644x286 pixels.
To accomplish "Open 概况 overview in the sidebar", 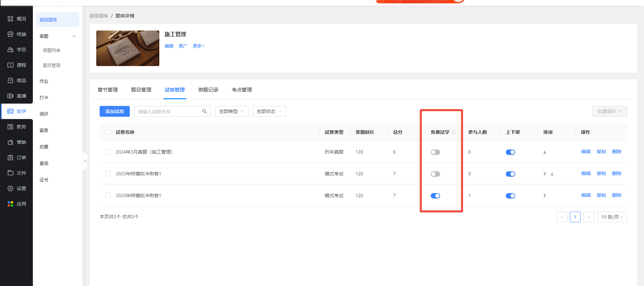I will pos(17,19).
